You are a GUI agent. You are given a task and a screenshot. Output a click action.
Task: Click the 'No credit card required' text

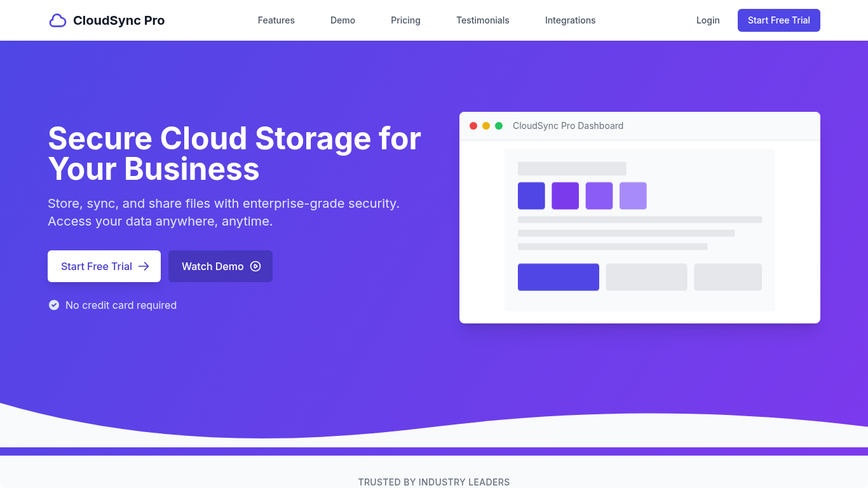pyautogui.click(x=121, y=305)
